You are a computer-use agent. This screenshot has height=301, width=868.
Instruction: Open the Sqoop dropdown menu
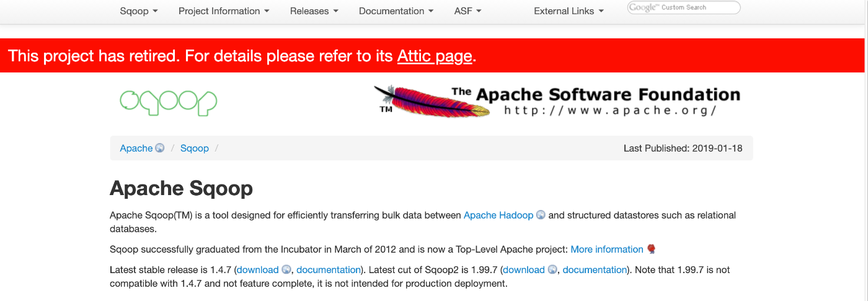tap(139, 11)
